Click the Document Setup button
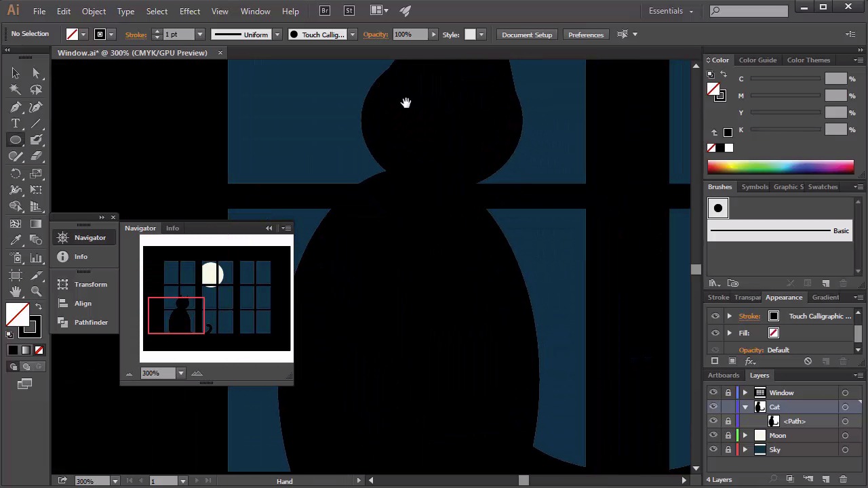This screenshot has width=868, height=488. [526, 35]
